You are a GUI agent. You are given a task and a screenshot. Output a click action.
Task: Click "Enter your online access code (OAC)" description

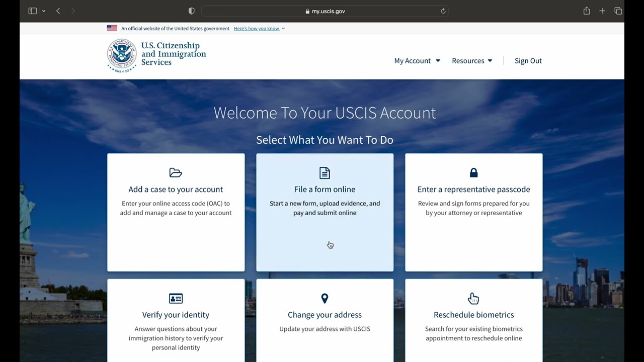(176, 208)
